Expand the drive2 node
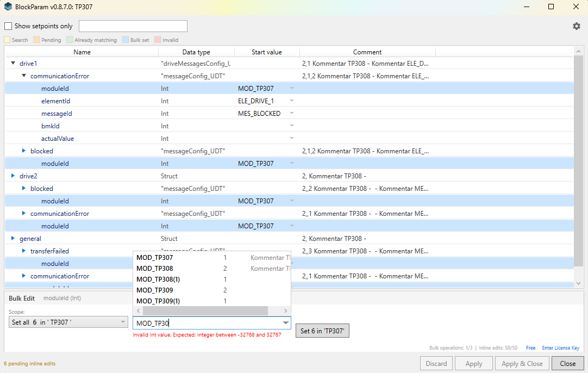Viewport: 588px width, 373px height. [x=12, y=176]
